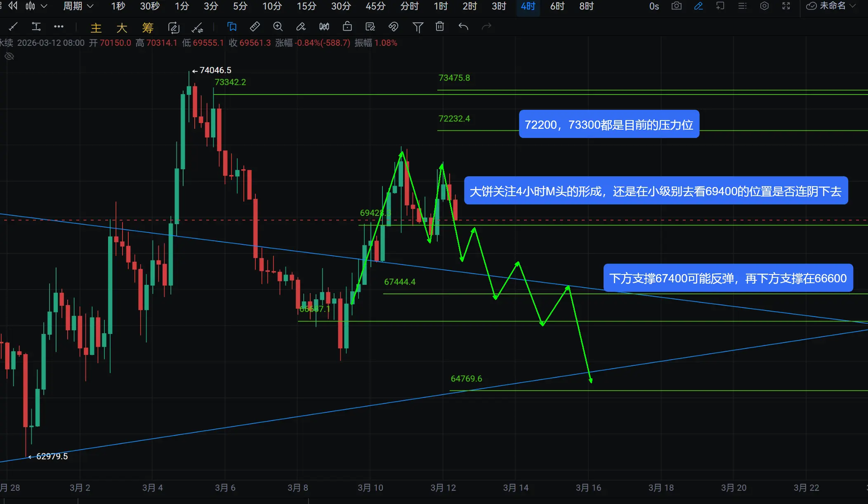Click the 72200 pressure level annotation box
The height and width of the screenshot is (504, 868).
pos(609,124)
